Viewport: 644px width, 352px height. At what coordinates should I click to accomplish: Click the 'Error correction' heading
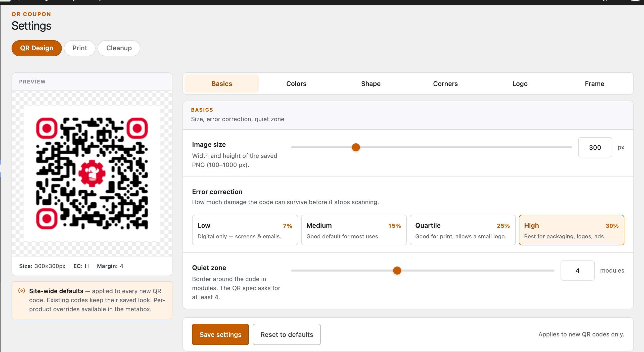coord(217,192)
